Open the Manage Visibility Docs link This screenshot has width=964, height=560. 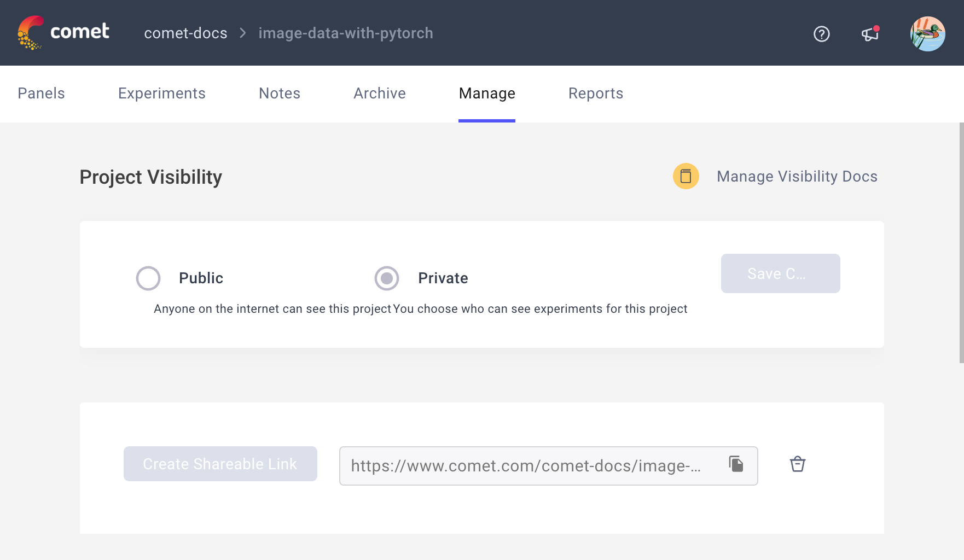pos(797,176)
